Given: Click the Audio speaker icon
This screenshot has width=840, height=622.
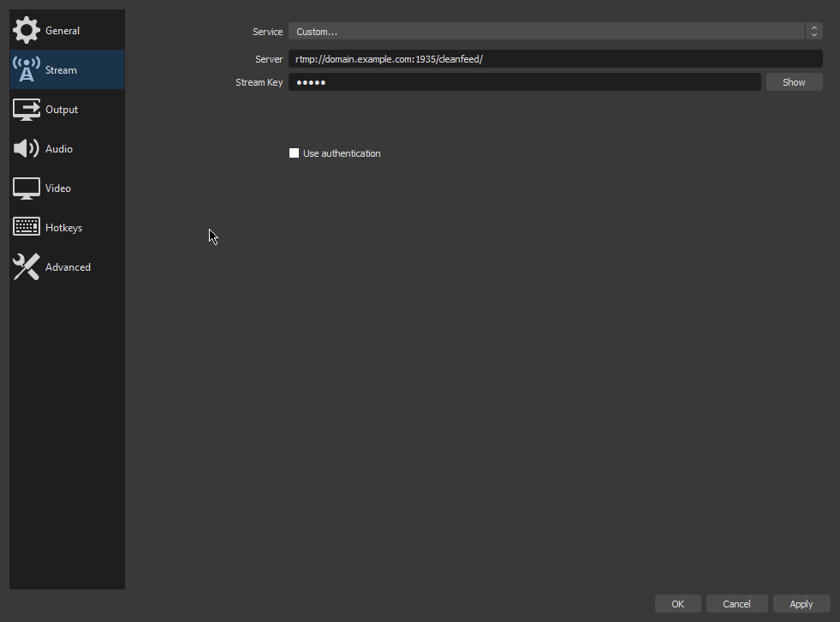Looking at the screenshot, I should (x=24, y=148).
